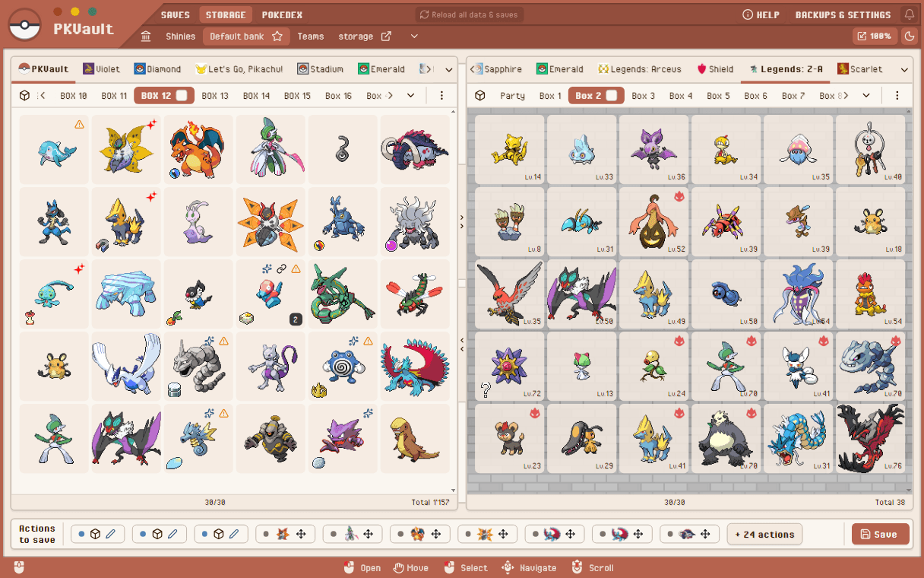Select the Scarlet save tab
This screenshot has height=578, width=924.
pyautogui.click(x=860, y=68)
